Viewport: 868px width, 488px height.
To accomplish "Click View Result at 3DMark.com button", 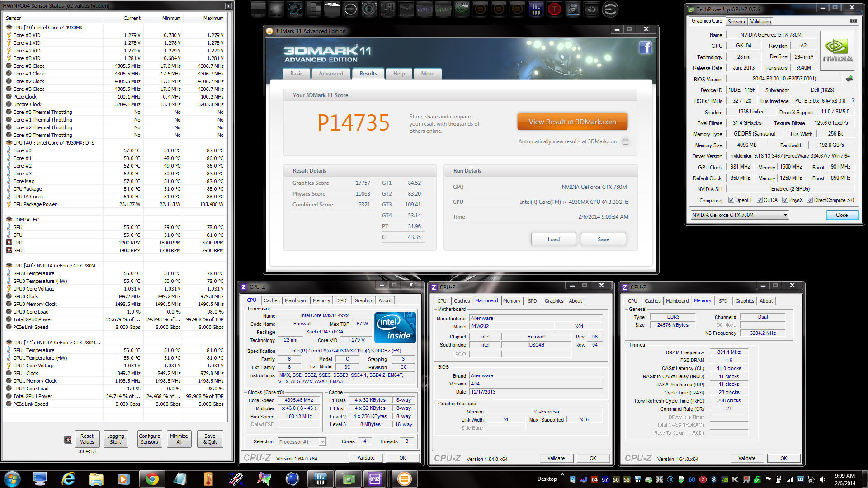I will click(x=572, y=122).
